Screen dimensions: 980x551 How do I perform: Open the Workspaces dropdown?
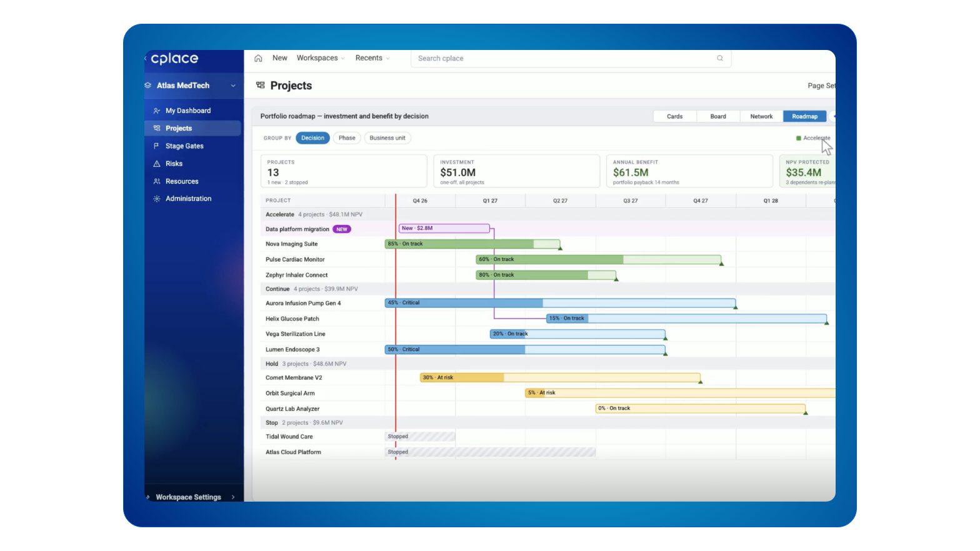pos(321,58)
